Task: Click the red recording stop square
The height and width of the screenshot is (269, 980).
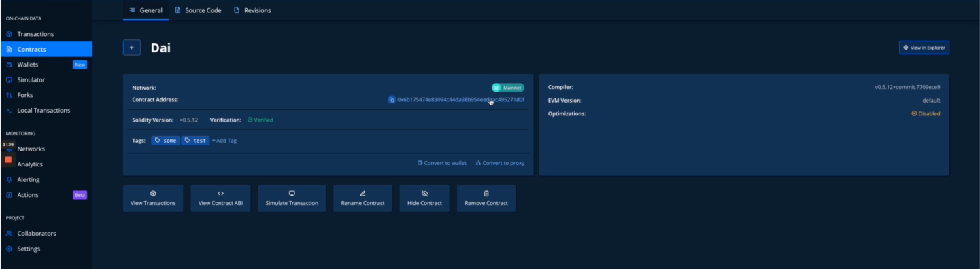Action: coord(9,160)
